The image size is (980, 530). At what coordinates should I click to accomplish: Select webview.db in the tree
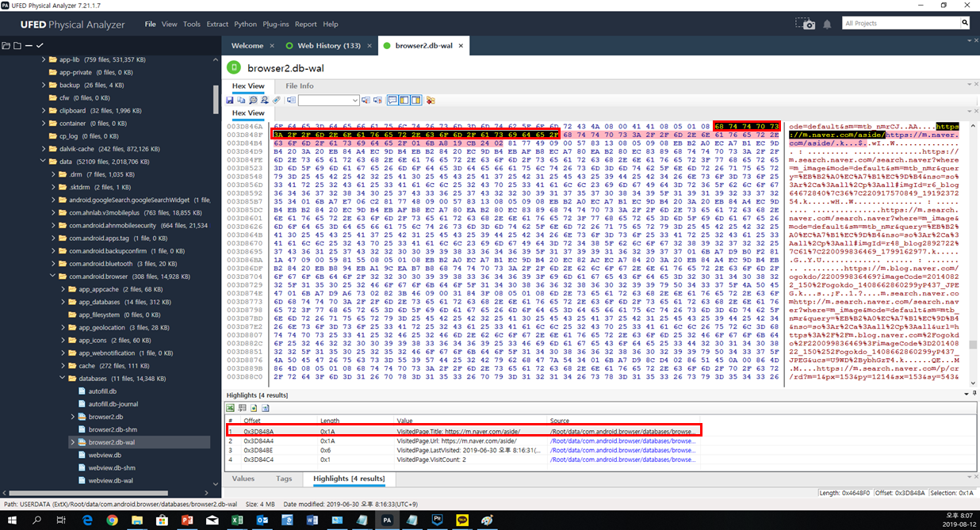(105, 455)
